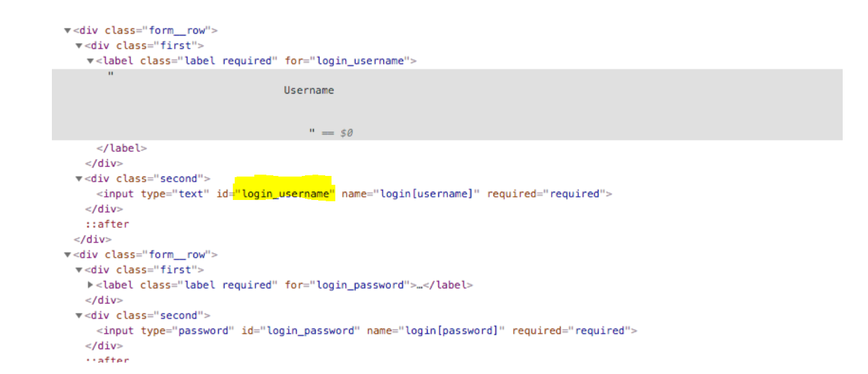Collapse the label for login_username

90,61
